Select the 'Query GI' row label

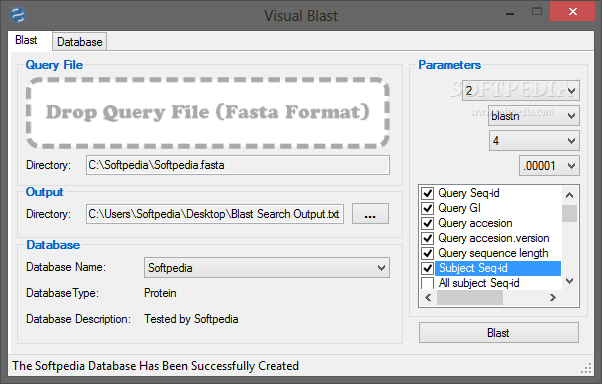pyautogui.click(x=460, y=208)
